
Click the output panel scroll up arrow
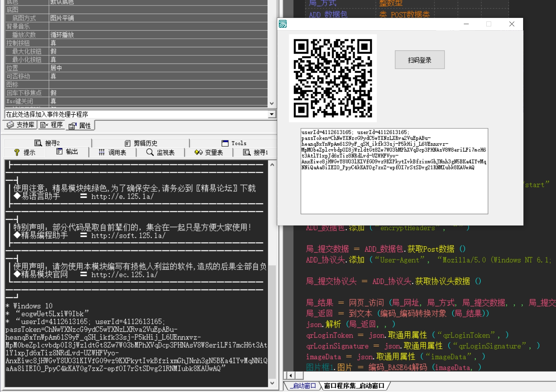coord(272,165)
